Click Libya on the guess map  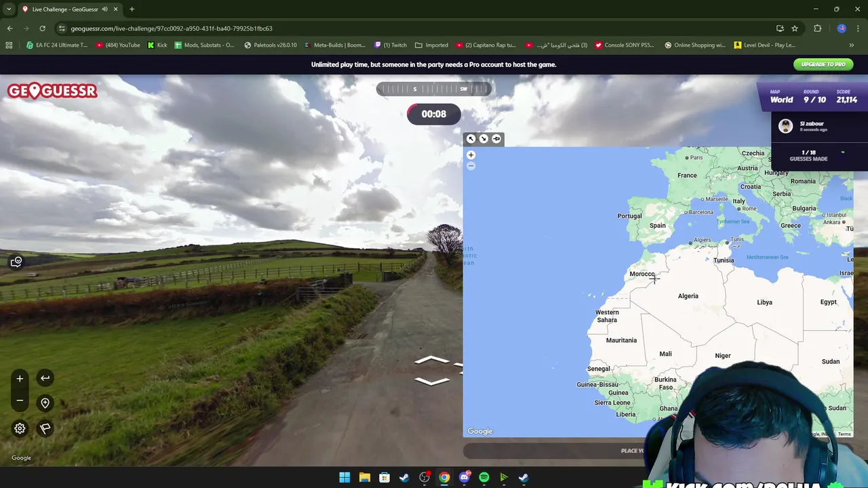pyautogui.click(x=764, y=302)
